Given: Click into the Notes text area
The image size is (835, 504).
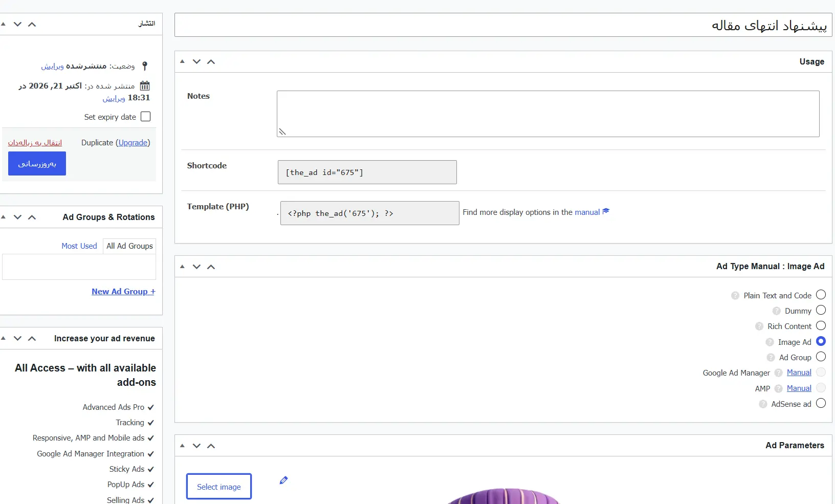Looking at the screenshot, I should tap(548, 114).
